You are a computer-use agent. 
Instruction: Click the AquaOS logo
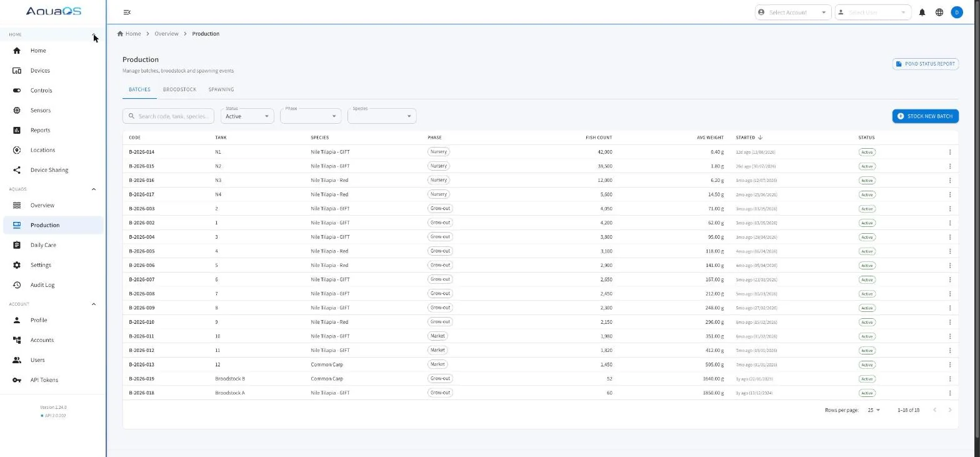(x=53, y=11)
